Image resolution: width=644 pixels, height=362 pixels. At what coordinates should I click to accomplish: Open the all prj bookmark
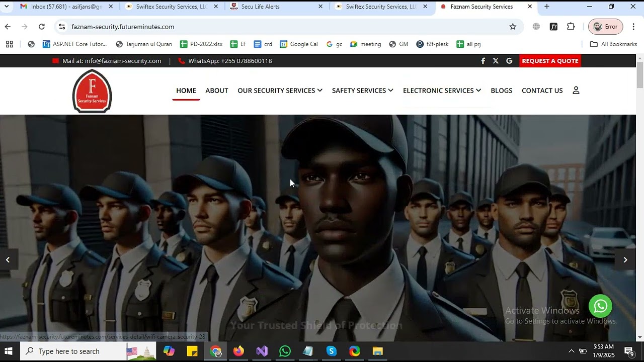tap(468, 44)
